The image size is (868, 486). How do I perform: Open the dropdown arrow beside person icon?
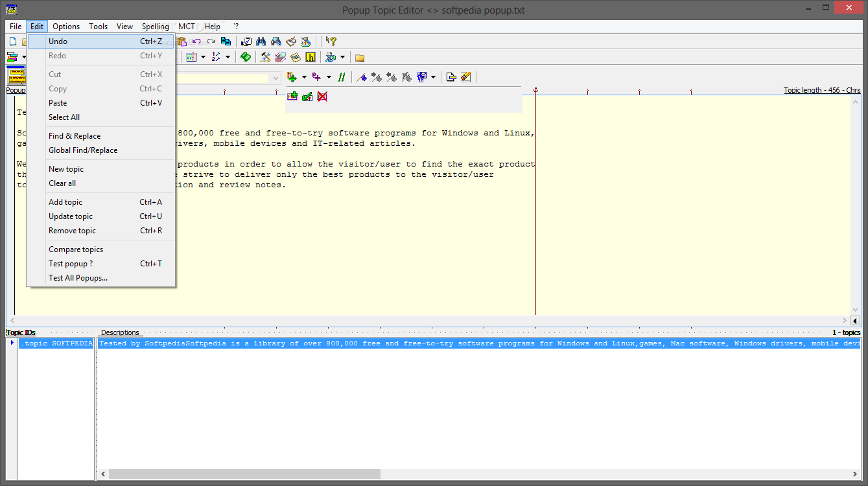342,57
